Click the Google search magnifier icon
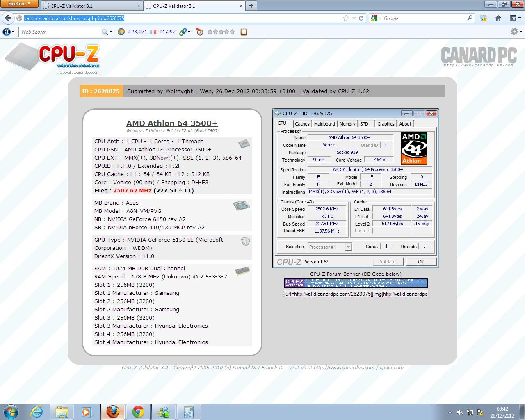This screenshot has width=525, height=420. (470, 18)
